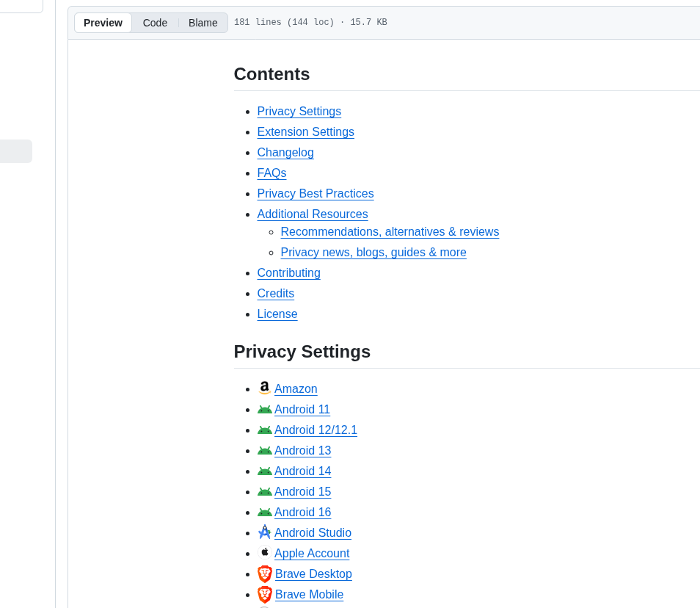The width and height of the screenshot is (700, 608).
Task: Switch to the Preview tab
Action: click(x=103, y=23)
